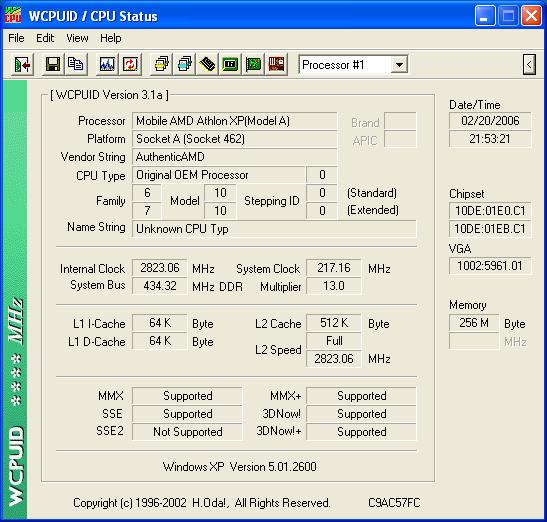Click the Processor field 'Mobile AMD Athlon XP(Model A)'
547x522 pixels.
tap(234, 121)
